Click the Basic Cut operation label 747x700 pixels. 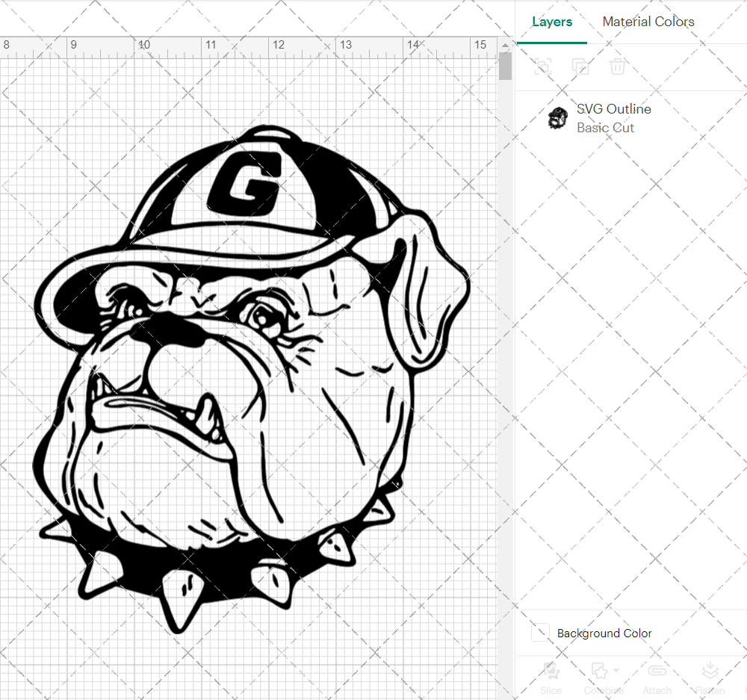coord(605,128)
